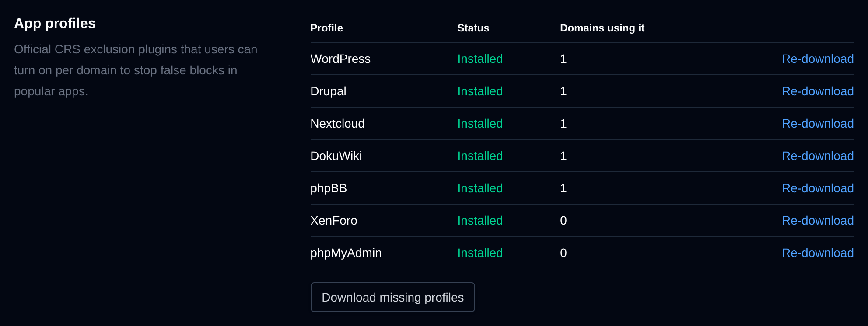Click the Domains using it column header
Viewport: 868px width, 326px height.
pyautogui.click(x=602, y=28)
